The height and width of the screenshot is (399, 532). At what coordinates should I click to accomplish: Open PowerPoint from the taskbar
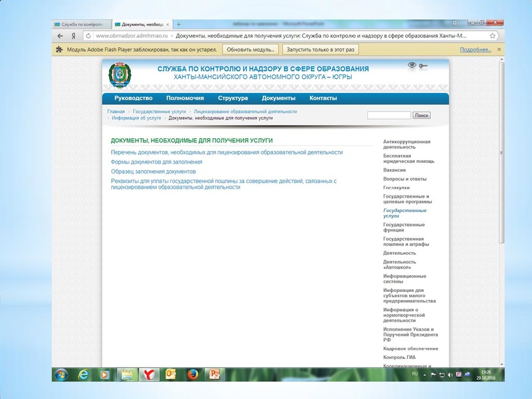(215, 374)
